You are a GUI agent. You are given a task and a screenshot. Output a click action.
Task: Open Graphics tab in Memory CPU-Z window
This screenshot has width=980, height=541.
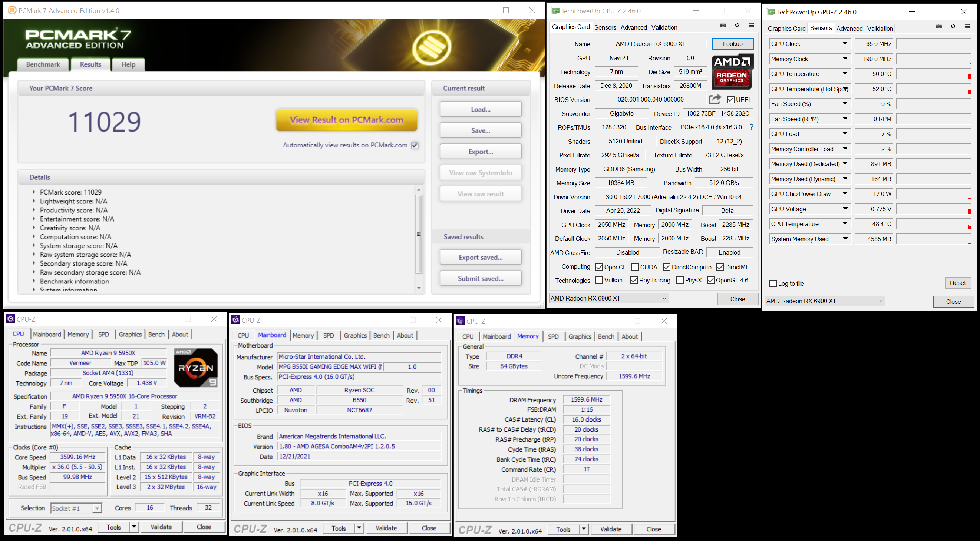(x=580, y=336)
